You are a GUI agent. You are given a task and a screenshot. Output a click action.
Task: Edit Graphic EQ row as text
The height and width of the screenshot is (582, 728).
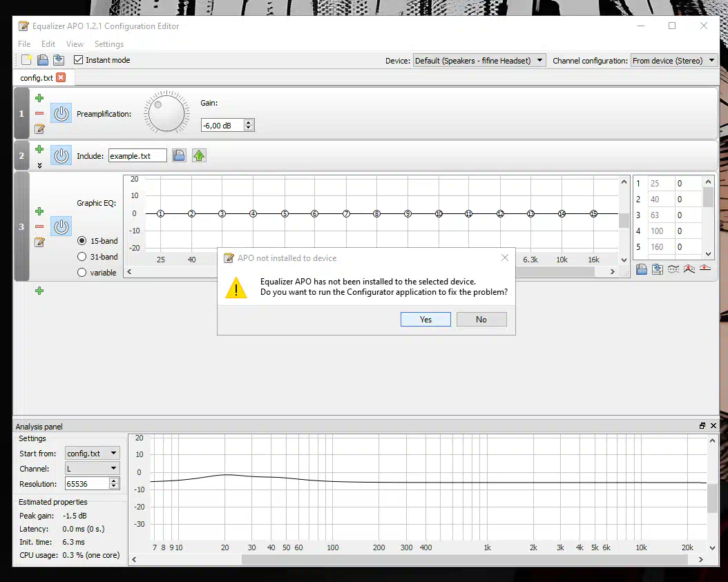[x=39, y=242]
